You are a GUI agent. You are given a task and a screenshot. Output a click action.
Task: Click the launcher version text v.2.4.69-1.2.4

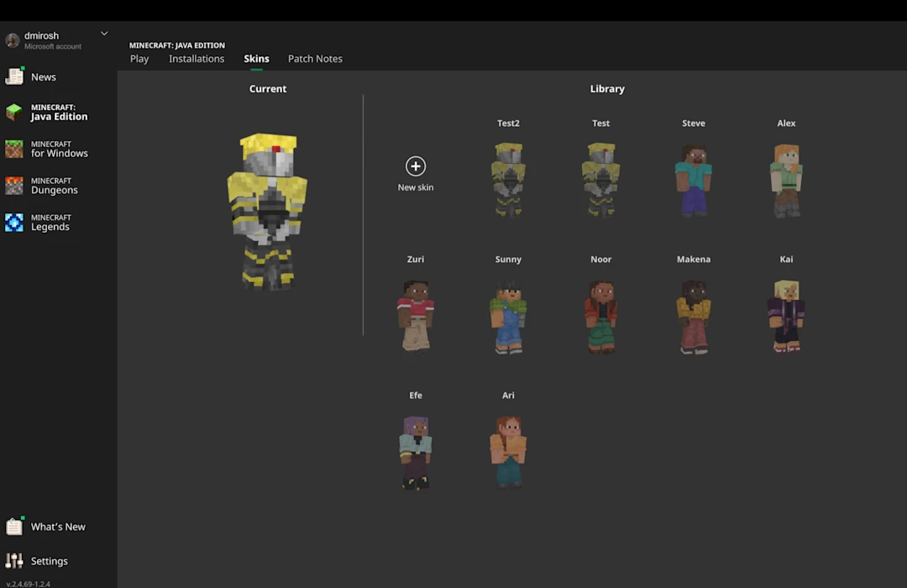tap(29, 583)
